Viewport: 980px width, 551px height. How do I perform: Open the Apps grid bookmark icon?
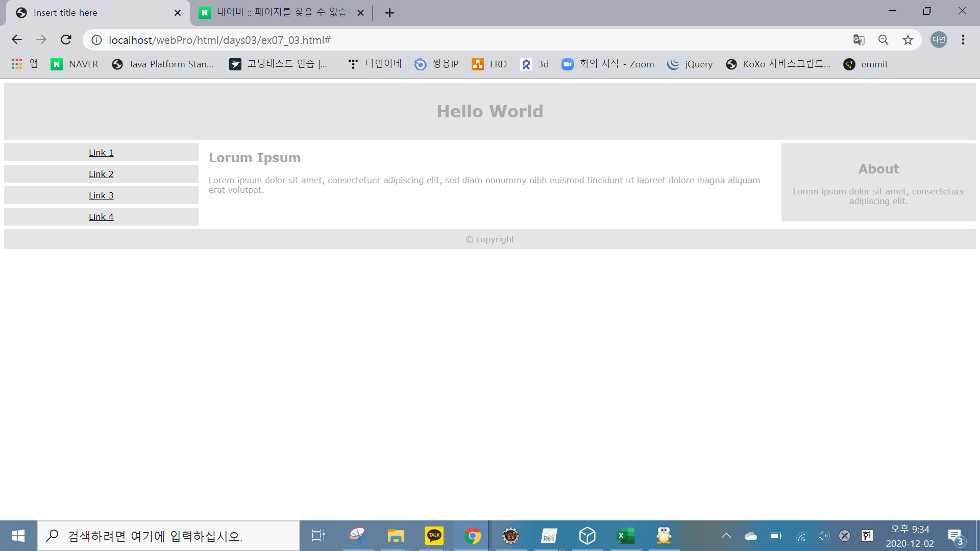point(17,64)
